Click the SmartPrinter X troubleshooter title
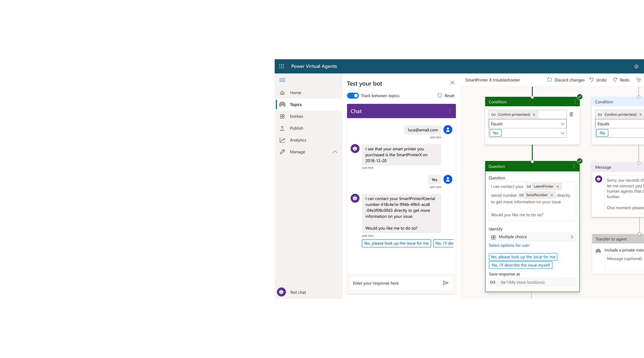644x358 pixels. 492,80
